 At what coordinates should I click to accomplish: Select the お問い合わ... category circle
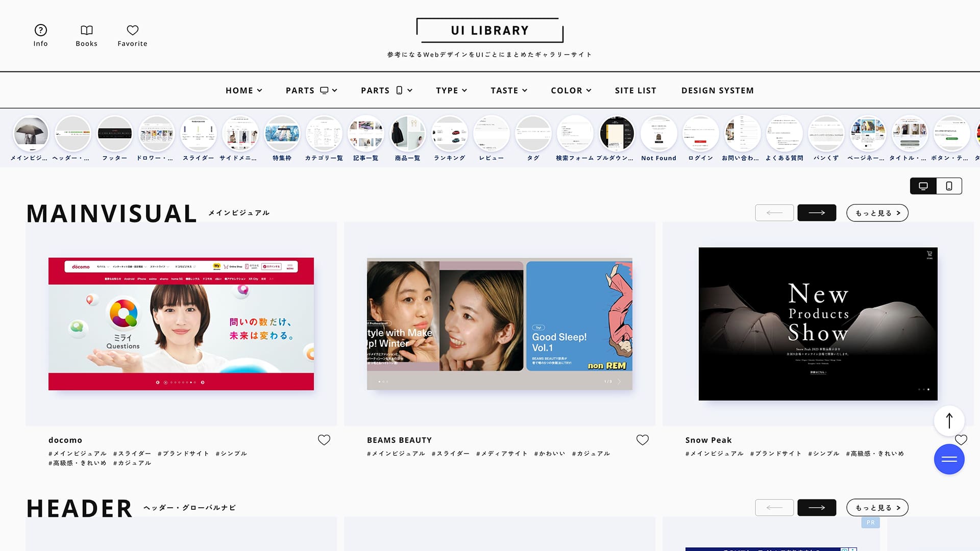point(743,134)
